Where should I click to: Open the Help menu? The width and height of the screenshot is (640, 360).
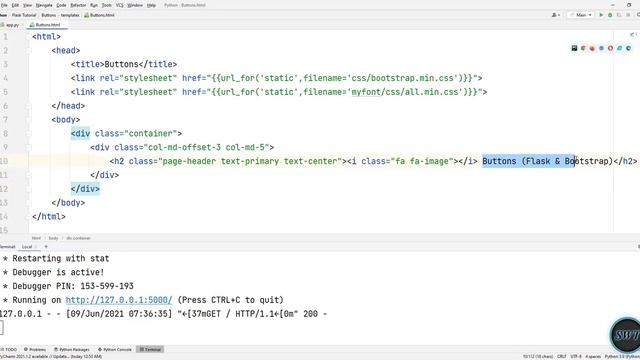[151, 5]
